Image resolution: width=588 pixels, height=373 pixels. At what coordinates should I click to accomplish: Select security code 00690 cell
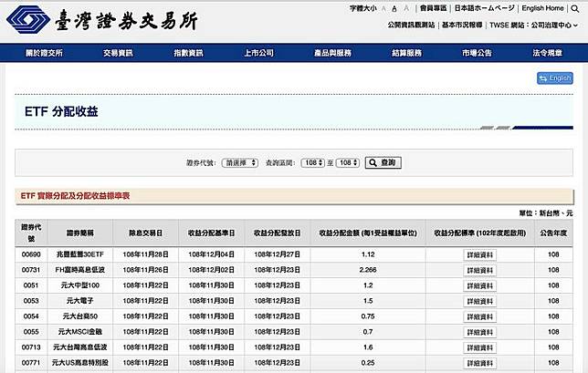(31, 254)
